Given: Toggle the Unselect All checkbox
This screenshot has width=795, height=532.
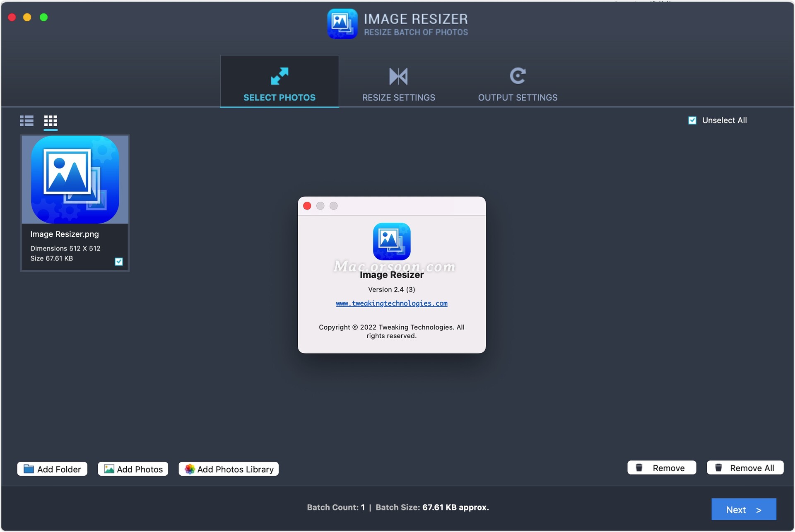Looking at the screenshot, I should 692,120.
